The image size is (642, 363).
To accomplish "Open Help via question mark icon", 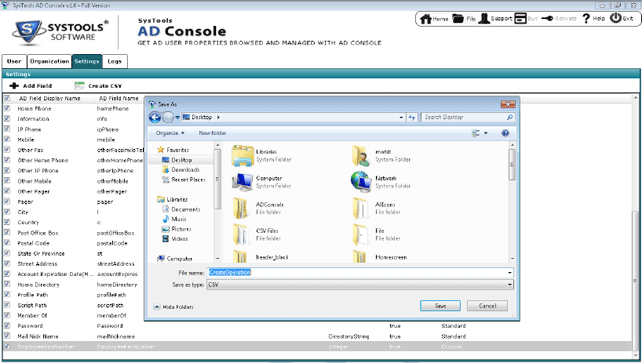I will point(586,19).
